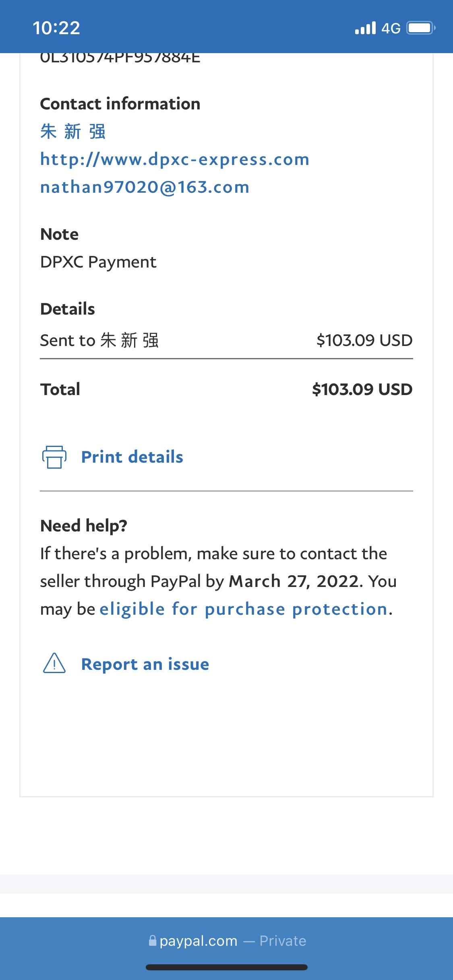Open eligible for purchase protection link
The image size is (453, 980).
click(x=244, y=609)
